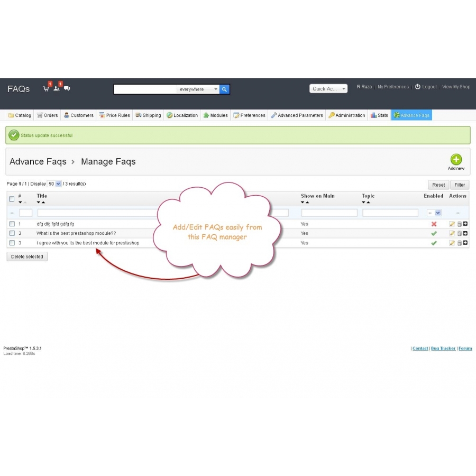Delete FAQ 'What is the best prestashop module??' via trash icon
Screen dimensions: 476x476
pyautogui.click(x=460, y=233)
